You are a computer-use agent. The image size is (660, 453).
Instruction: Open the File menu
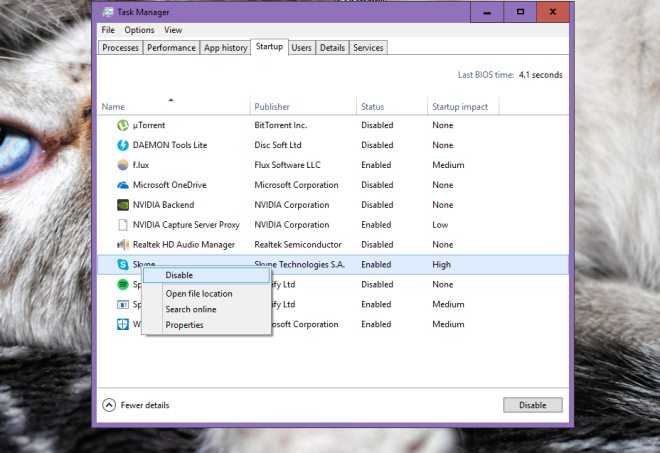(108, 30)
